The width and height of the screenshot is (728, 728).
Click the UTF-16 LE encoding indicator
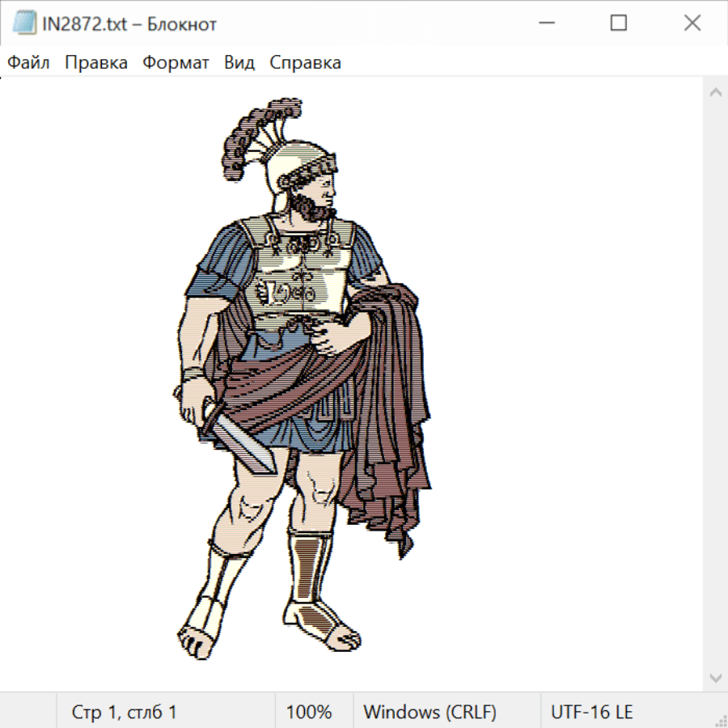click(591, 712)
